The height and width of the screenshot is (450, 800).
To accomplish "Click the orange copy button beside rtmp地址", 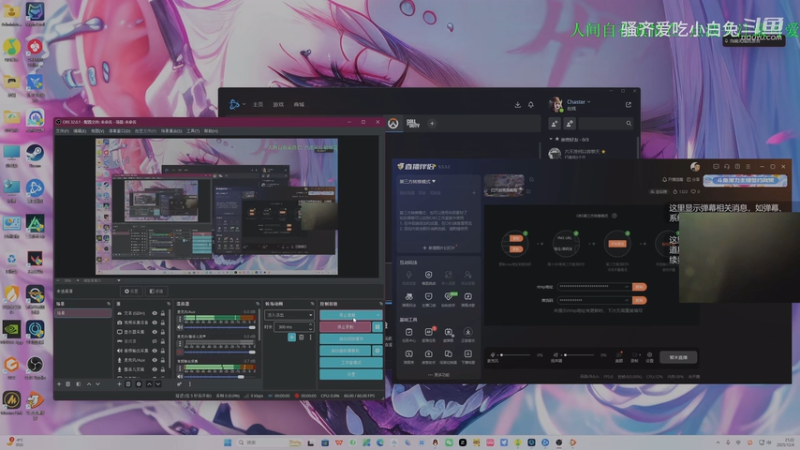I will click(639, 287).
